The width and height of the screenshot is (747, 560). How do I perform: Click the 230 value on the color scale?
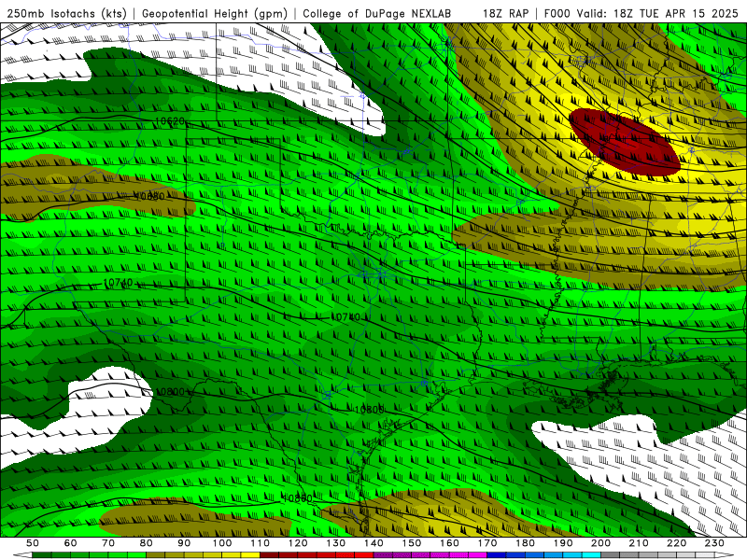click(x=714, y=543)
